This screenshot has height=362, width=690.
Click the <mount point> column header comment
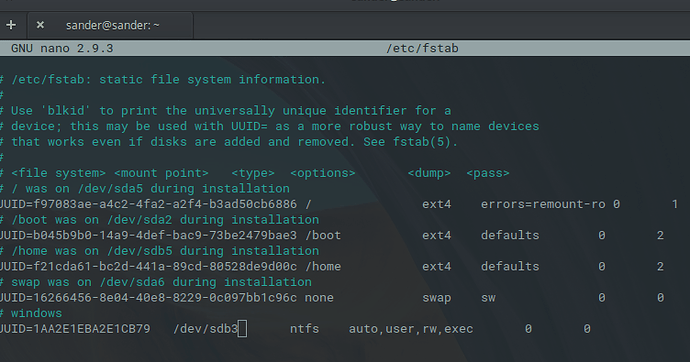click(x=161, y=173)
